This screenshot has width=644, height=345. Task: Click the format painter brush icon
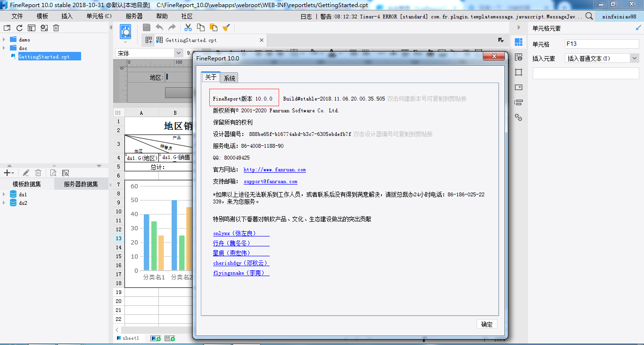(226, 27)
